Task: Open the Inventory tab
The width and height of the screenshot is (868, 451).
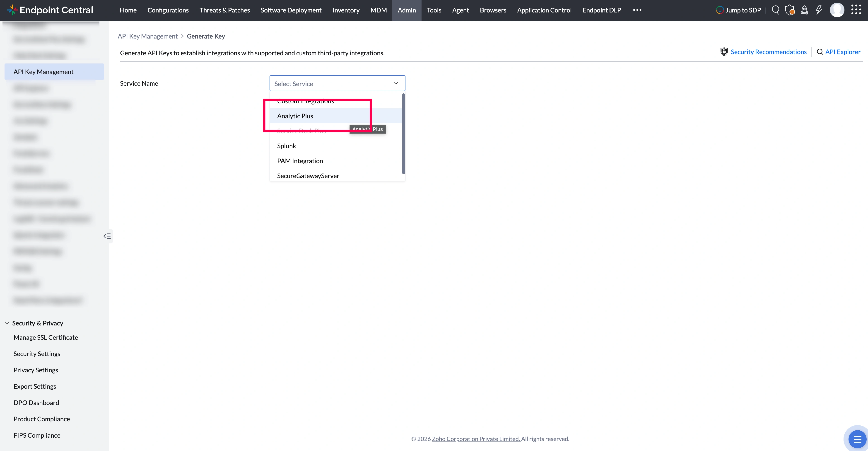Action: click(x=346, y=10)
